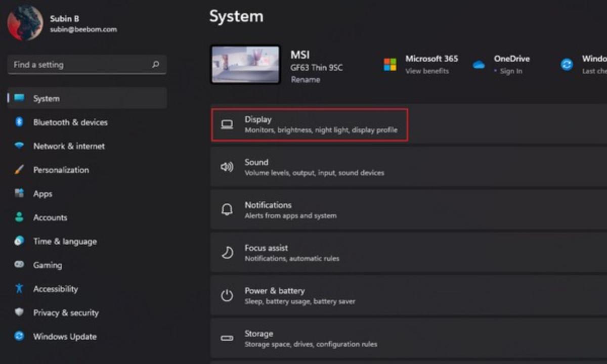Open the Windows Update icon
The width and height of the screenshot is (607, 364).
click(20, 336)
